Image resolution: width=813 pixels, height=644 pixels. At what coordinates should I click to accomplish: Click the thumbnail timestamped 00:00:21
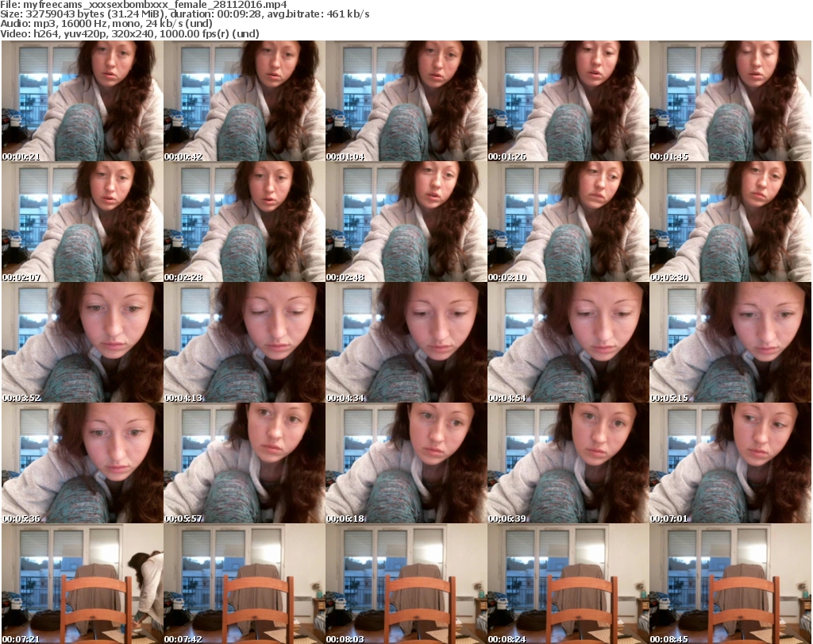tap(82, 101)
